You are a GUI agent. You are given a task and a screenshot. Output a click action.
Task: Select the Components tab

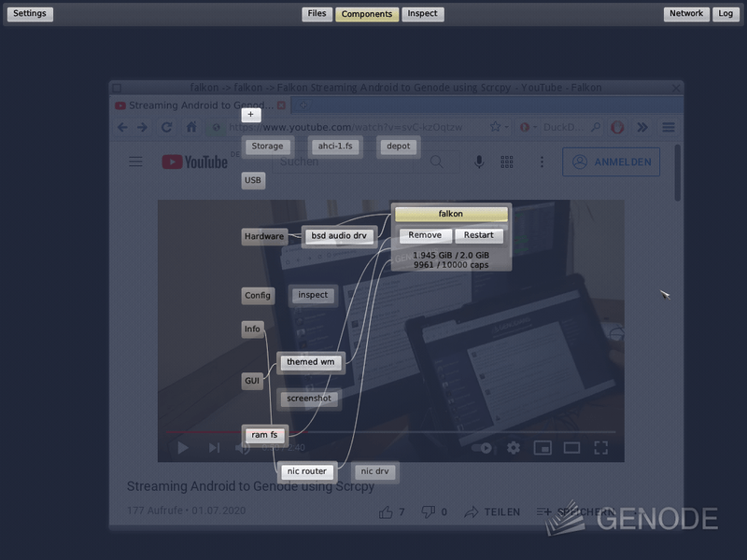point(367,14)
